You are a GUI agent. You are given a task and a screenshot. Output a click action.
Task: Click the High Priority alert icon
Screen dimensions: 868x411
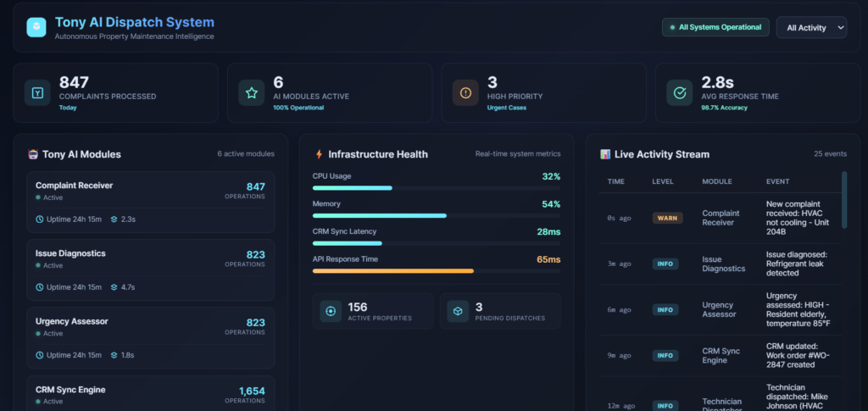coord(465,93)
